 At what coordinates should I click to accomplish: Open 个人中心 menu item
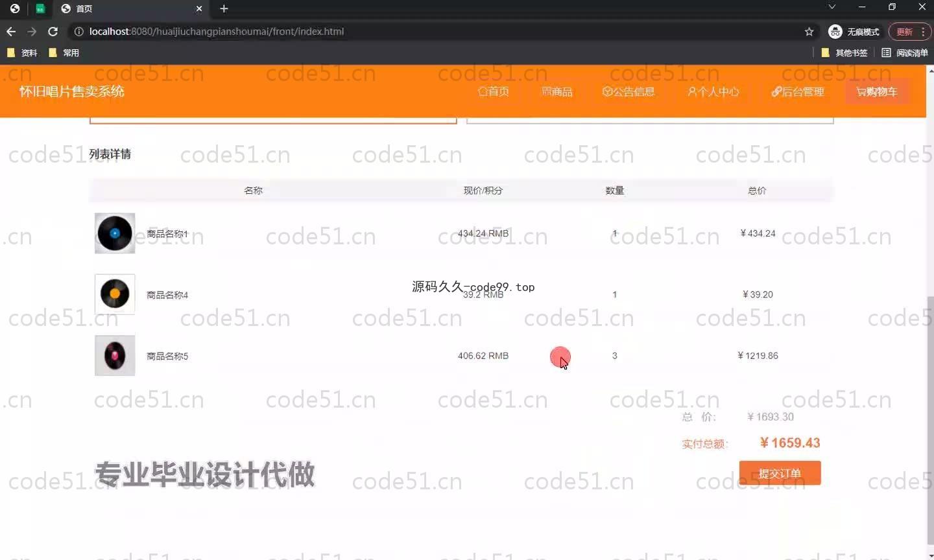(x=713, y=91)
